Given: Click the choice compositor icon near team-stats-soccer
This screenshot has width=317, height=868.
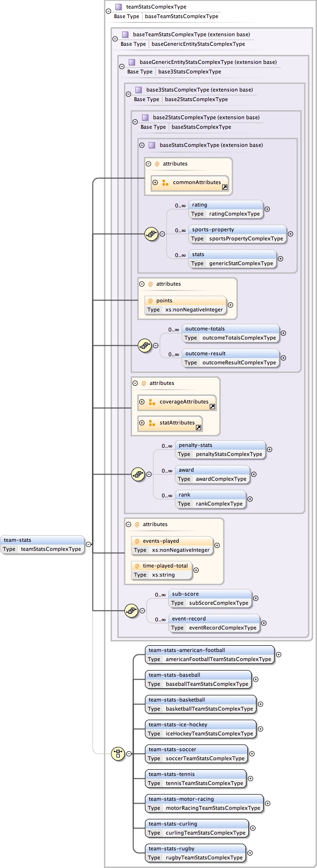Looking at the screenshot, I should tap(118, 754).
